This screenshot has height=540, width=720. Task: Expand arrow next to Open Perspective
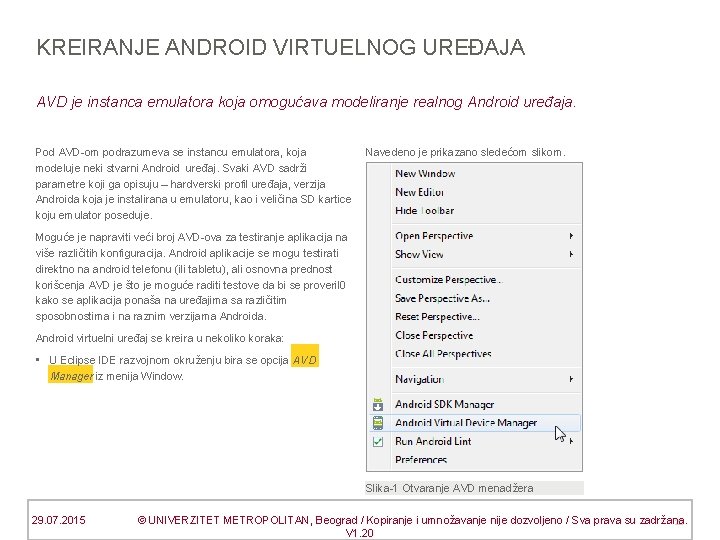[571, 236]
